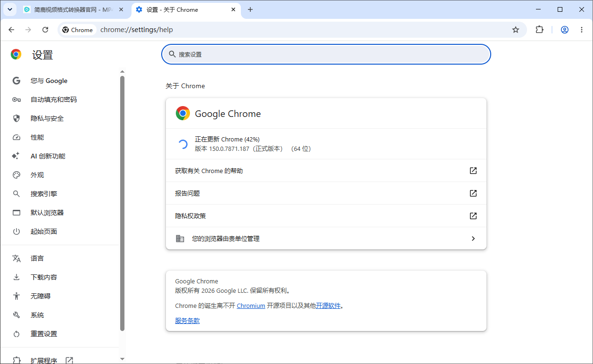Click the 搜索引擎 magnifier icon in sidebar
The image size is (593, 364).
tap(16, 194)
